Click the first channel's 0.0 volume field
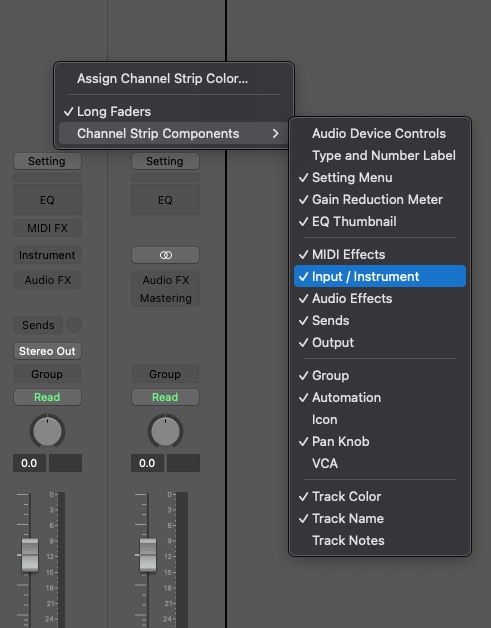The height and width of the screenshot is (628, 491). 29,463
